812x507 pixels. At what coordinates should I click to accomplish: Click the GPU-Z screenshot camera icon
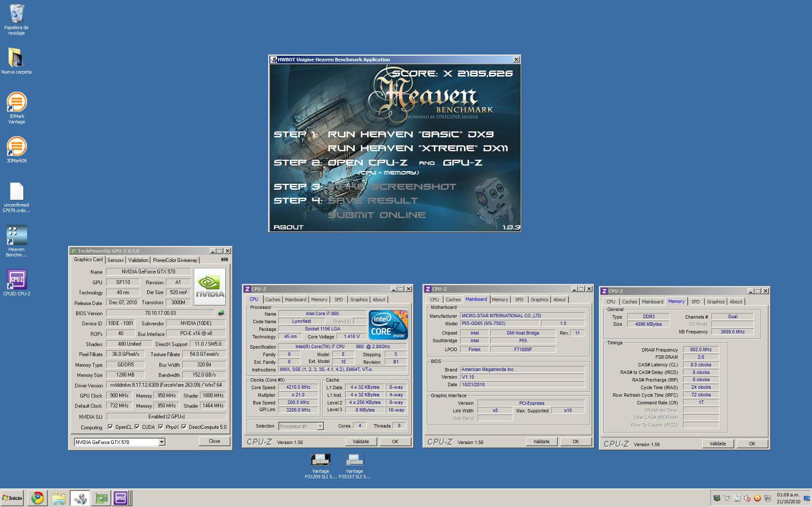(224, 259)
